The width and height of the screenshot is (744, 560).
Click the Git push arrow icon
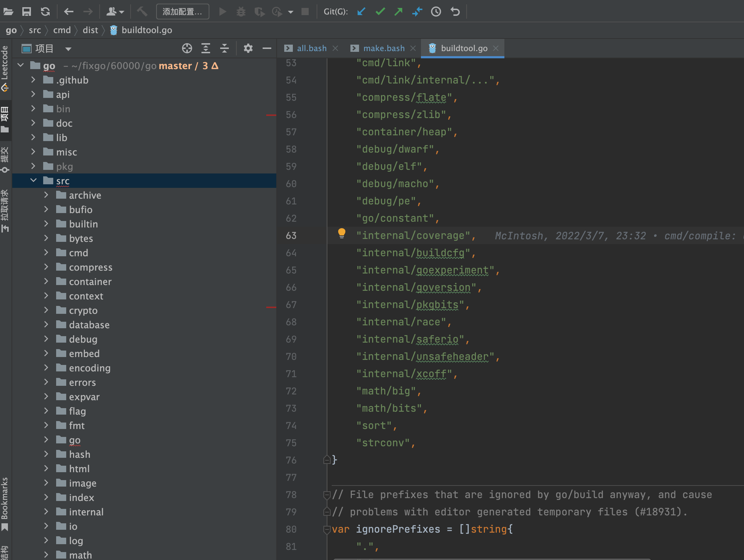(x=398, y=12)
